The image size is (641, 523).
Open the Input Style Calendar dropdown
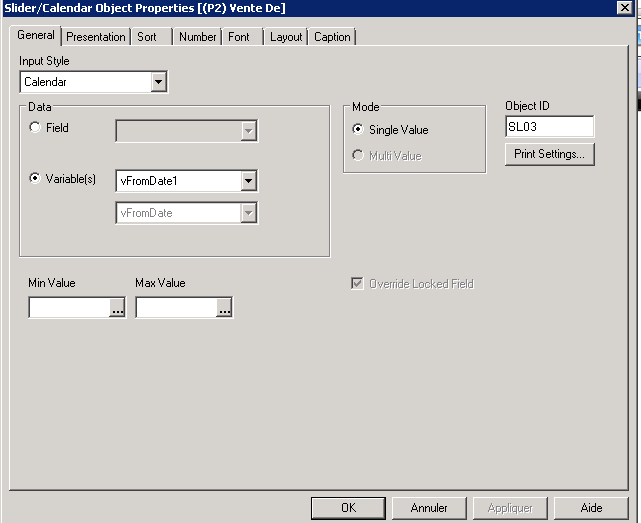[x=159, y=82]
